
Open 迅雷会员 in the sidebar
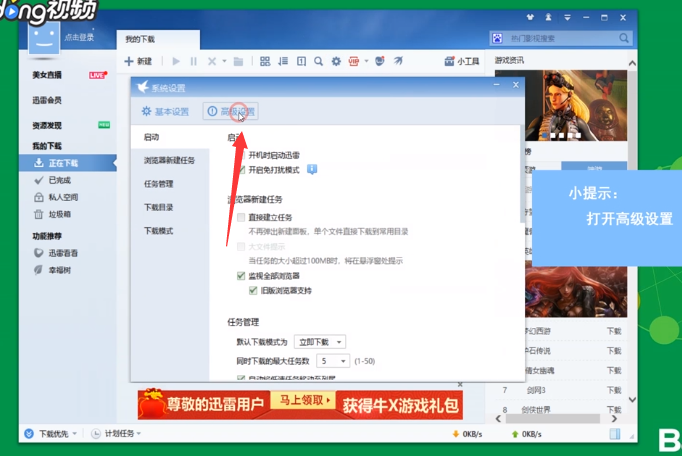pos(47,101)
